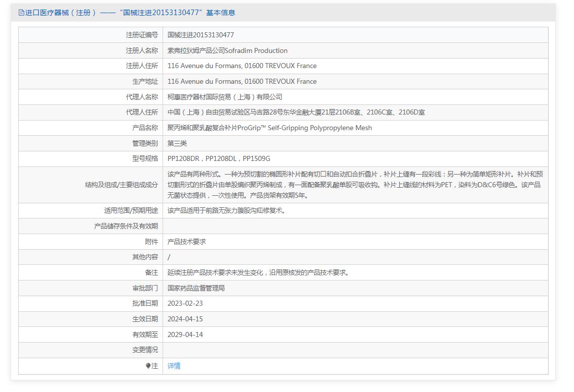The image size is (574, 392).
Task: Click the 第三类 management category value
Action: coord(177,143)
